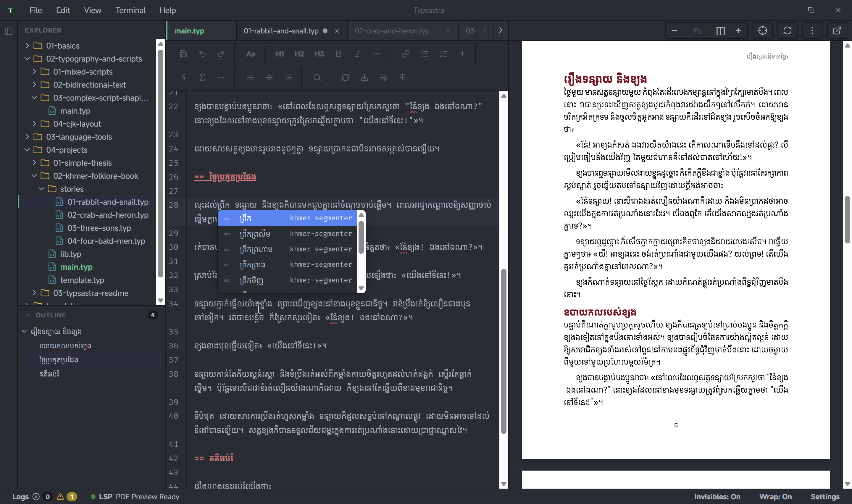Screen dimensions: 852x504
Task: Toggle the sidebar panel icon
Action: 9,31
